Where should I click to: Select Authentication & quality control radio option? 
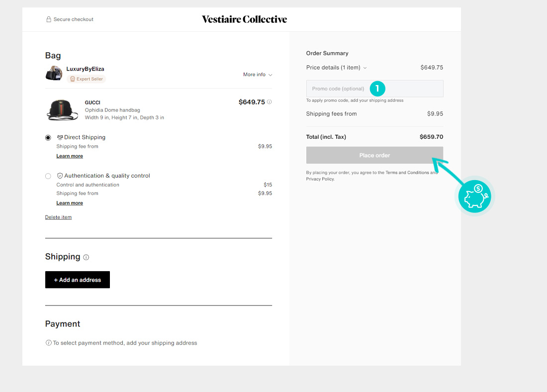click(x=48, y=176)
